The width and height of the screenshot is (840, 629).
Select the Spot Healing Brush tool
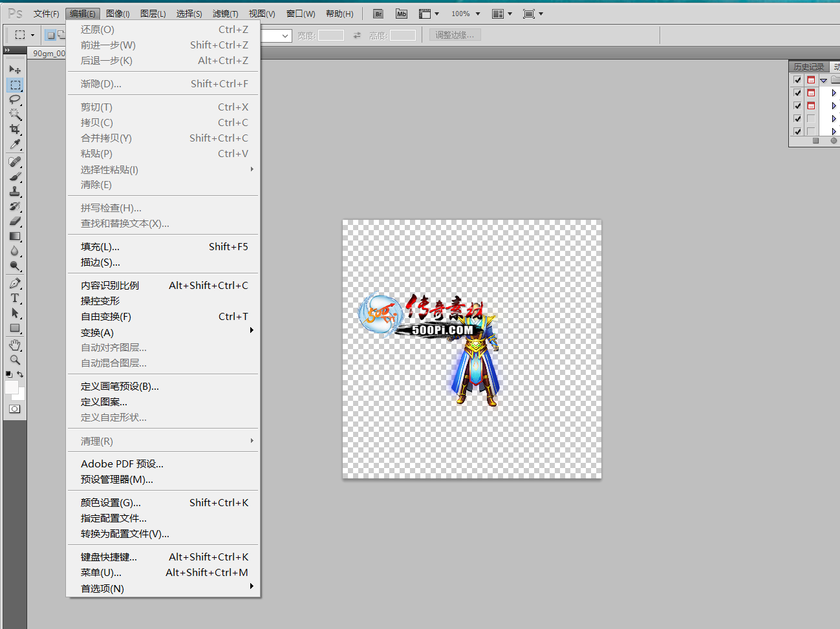(15, 162)
